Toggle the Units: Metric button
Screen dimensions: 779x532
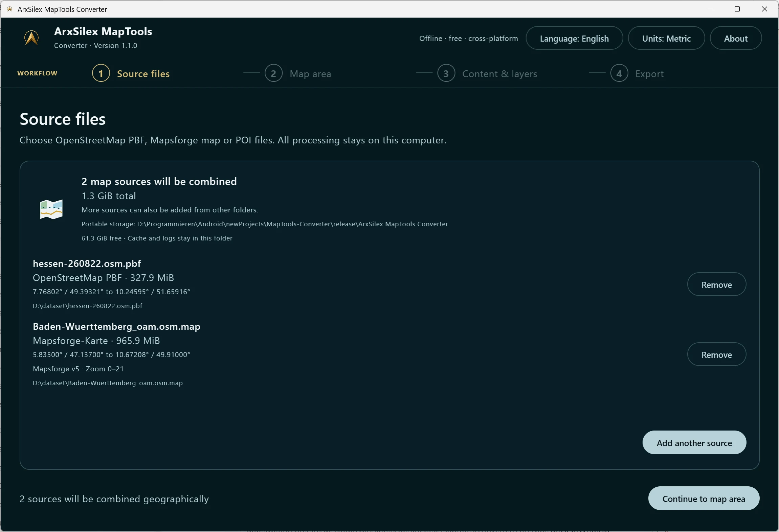[x=666, y=38]
